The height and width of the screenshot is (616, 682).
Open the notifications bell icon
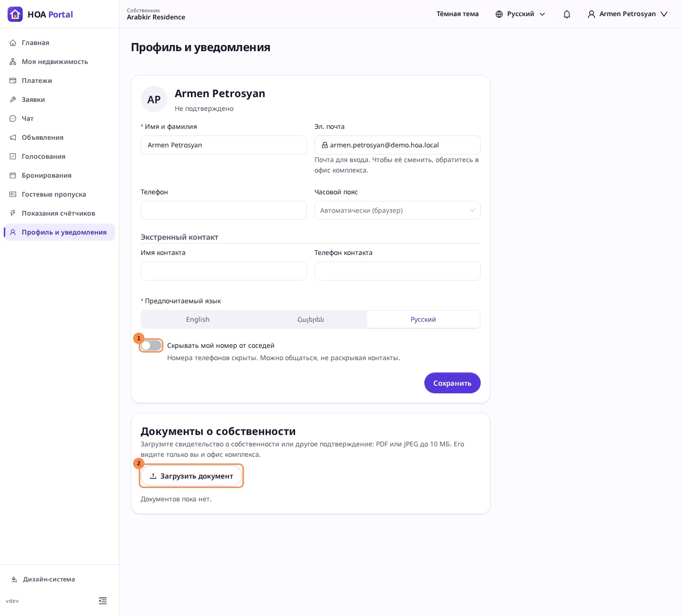567,14
